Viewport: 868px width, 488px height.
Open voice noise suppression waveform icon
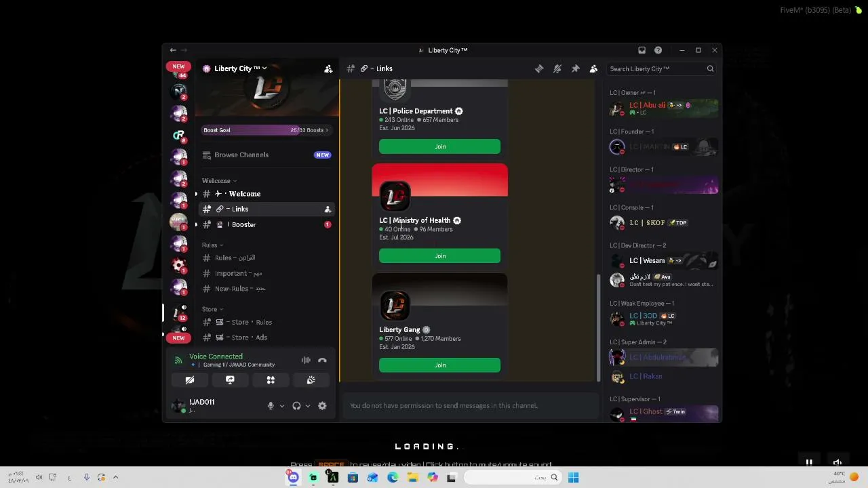pos(306,361)
